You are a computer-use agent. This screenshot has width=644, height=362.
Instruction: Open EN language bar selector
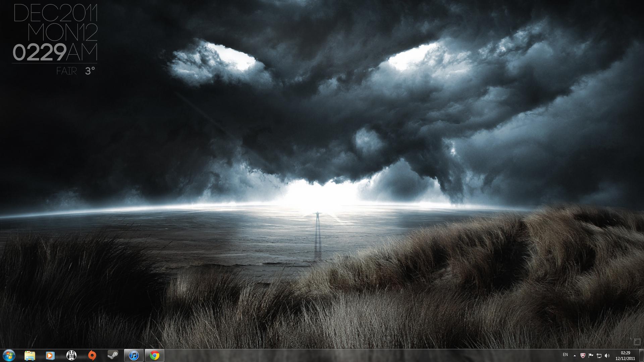(x=565, y=355)
